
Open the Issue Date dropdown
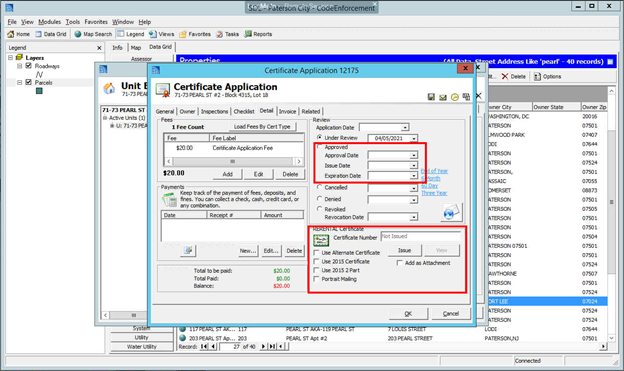tap(414, 165)
